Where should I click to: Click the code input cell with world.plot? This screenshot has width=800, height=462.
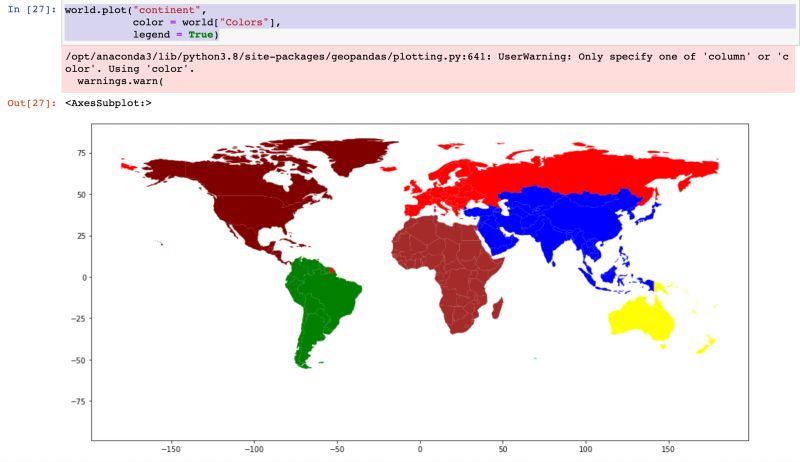pos(429,22)
